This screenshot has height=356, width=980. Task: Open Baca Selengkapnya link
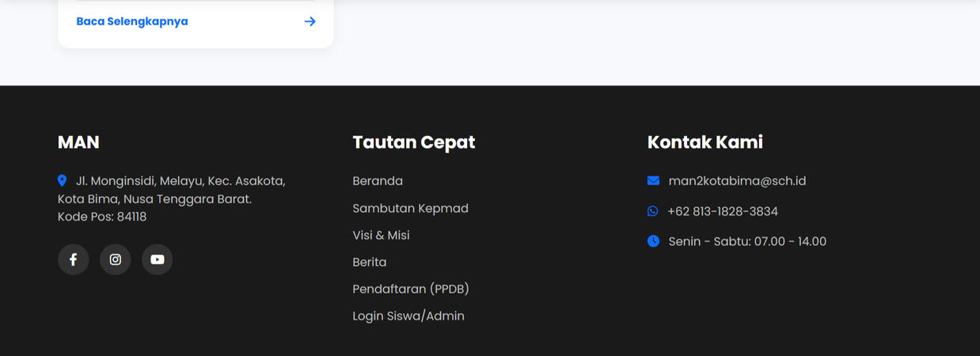coord(132,21)
